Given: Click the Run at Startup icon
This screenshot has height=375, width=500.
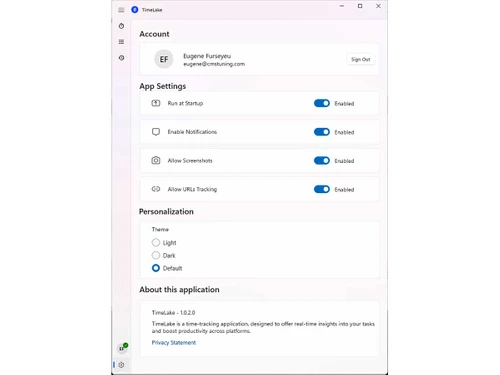Looking at the screenshot, I should pyautogui.click(x=156, y=103).
